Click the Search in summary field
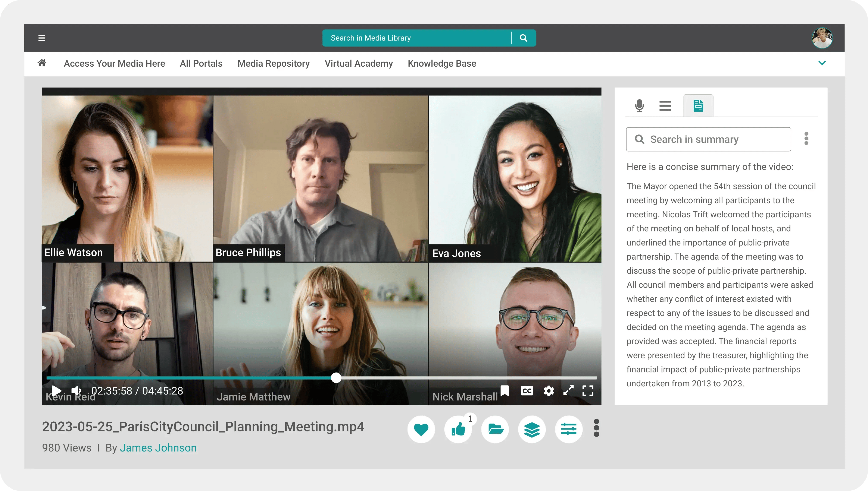The height and width of the screenshot is (491, 868). click(708, 139)
